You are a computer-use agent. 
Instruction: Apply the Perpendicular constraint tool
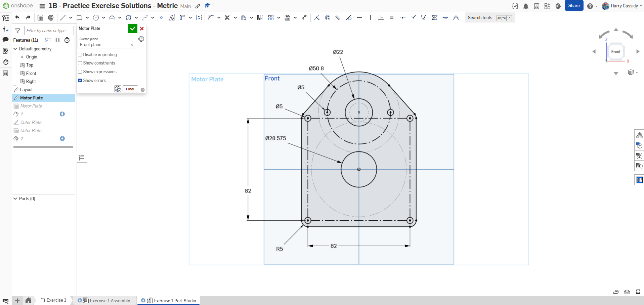tap(381, 18)
